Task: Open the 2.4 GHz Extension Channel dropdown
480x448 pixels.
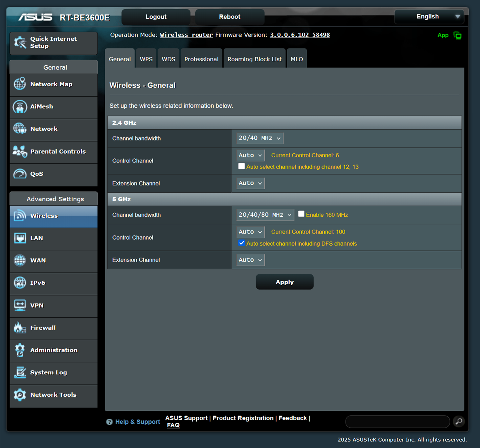Action: coord(250,183)
